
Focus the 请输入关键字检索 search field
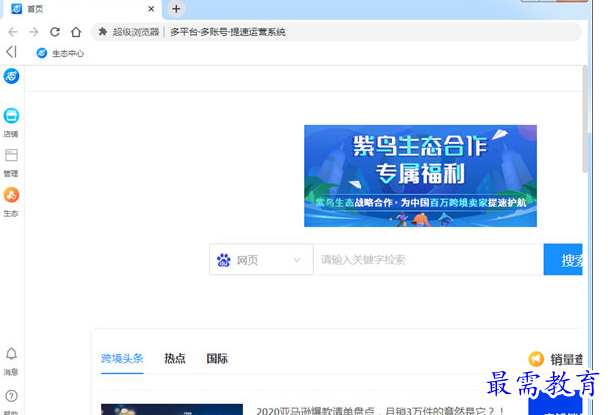pos(428,259)
